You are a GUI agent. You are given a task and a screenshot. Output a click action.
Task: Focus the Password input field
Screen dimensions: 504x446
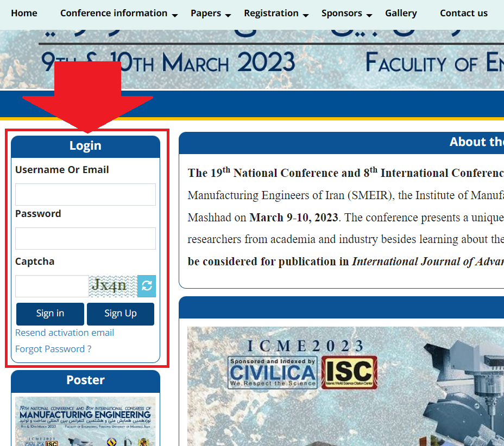(x=85, y=239)
